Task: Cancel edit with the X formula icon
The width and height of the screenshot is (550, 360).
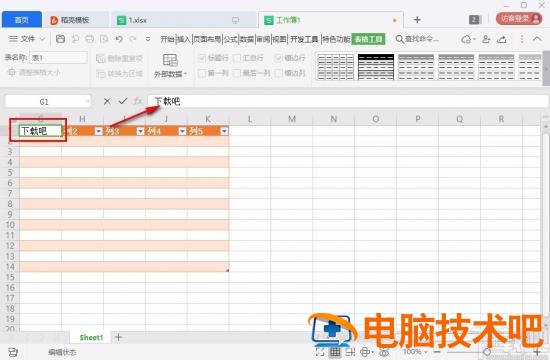Action: [x=107, y=101]
